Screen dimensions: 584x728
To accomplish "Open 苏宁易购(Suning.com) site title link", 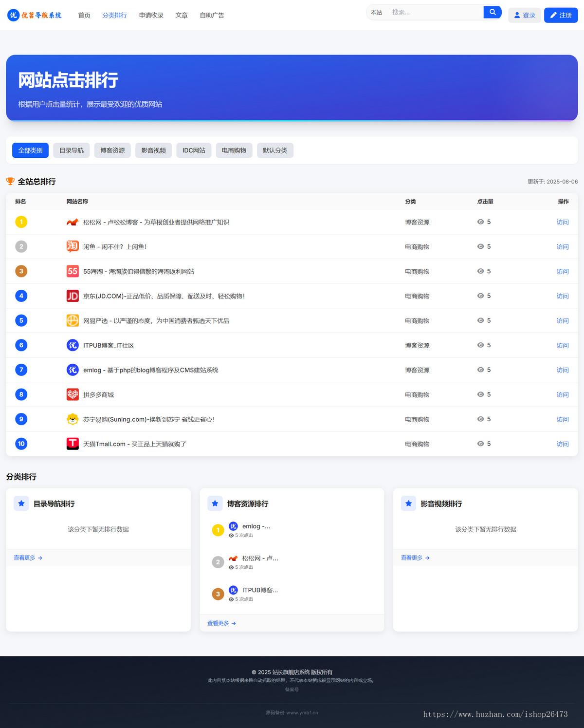I will coord(149,419).
